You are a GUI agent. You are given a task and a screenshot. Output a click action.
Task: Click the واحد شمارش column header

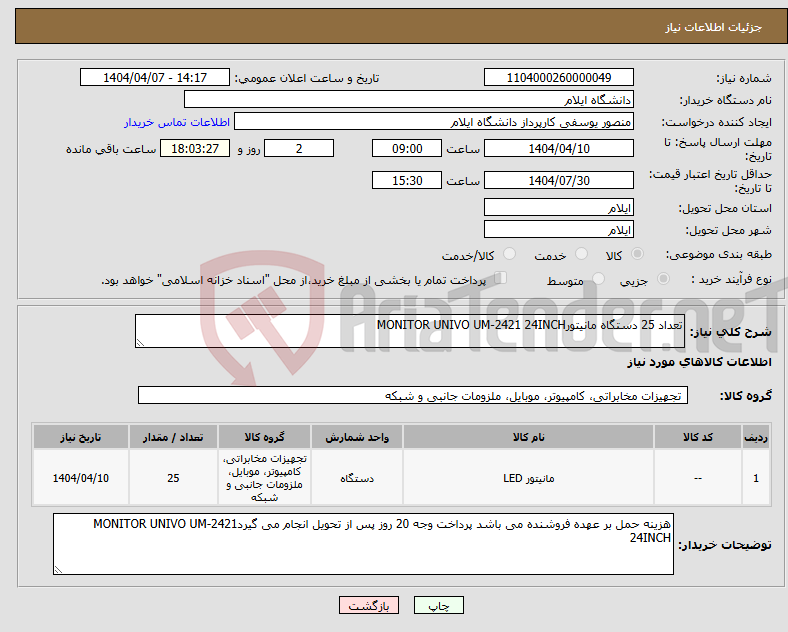pyautogui.click(x=357, y=437)
